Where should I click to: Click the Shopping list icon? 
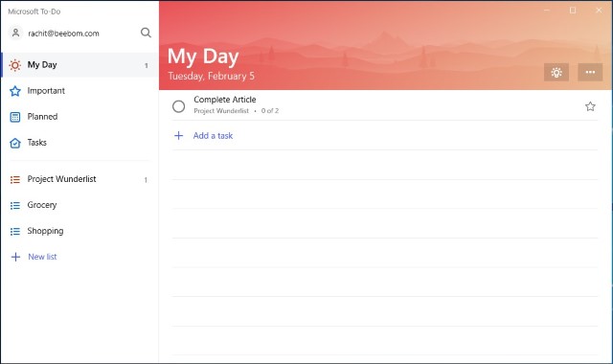15,232
